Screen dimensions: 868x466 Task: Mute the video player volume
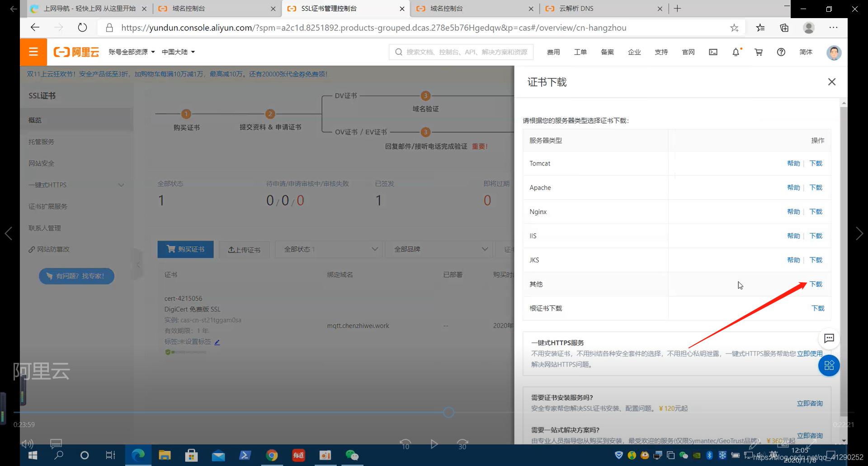pos(27,444)
